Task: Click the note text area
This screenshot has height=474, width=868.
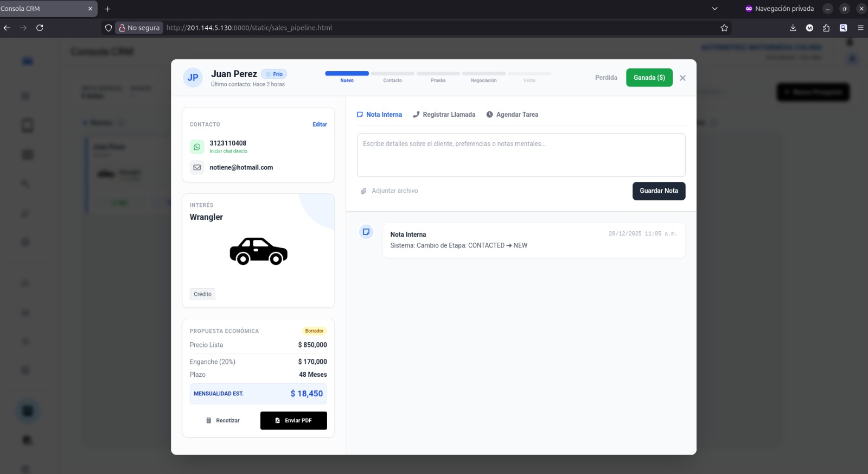Action: point(521,155)
